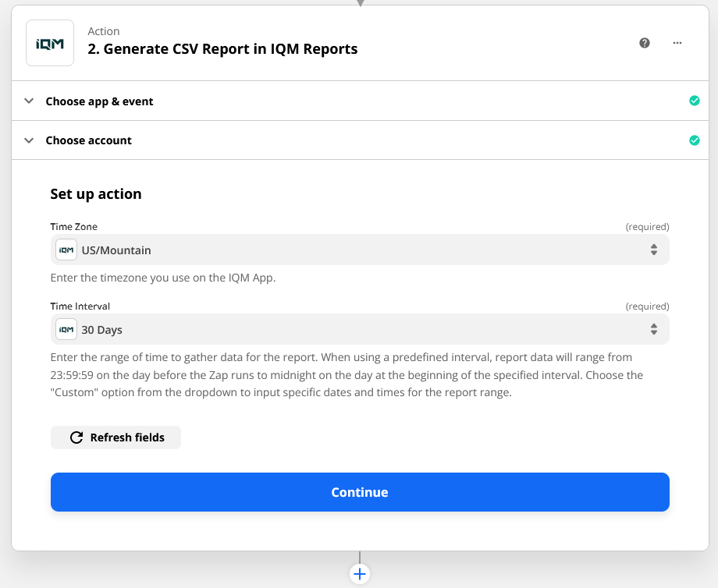Click the Refresh fields button label
The image size is (718, 588).
[x=127, y=437]
